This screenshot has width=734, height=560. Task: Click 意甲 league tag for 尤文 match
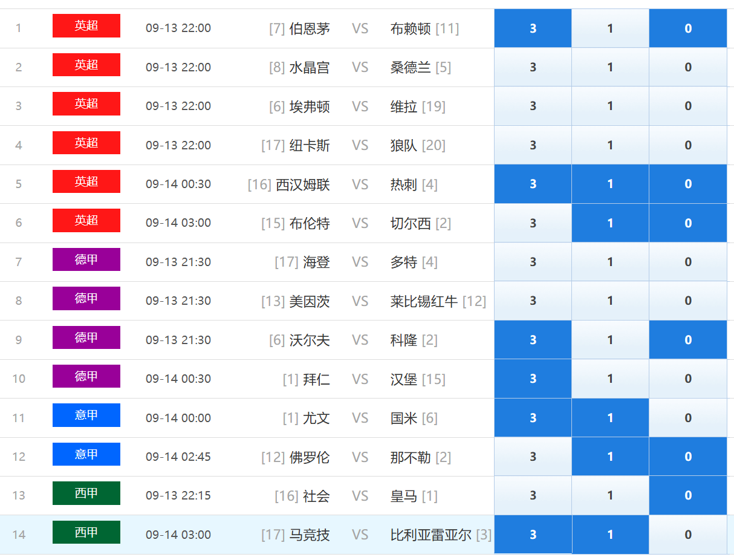click(x=86, y=415)
